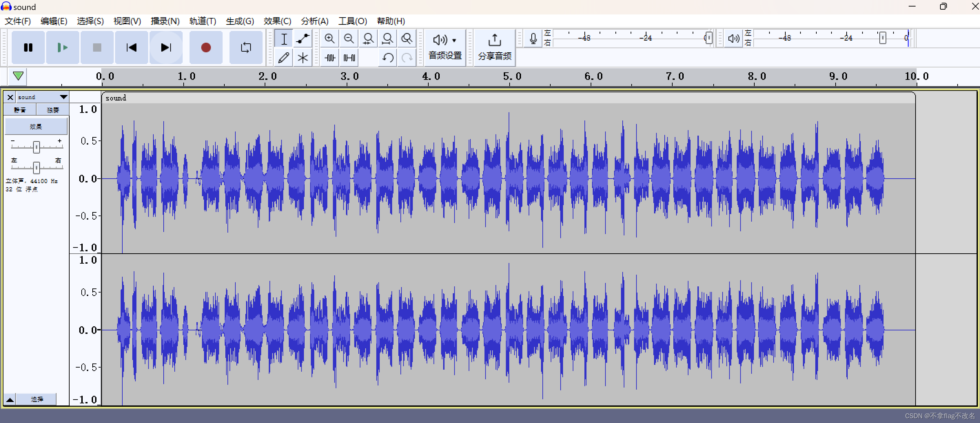
Task: Open the 分析(A) analyze menu
Action: (x=315, y=21)
